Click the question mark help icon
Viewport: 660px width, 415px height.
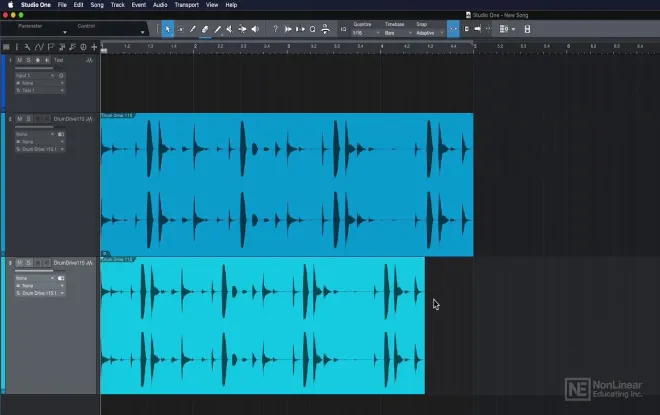[x=275, y=29]
